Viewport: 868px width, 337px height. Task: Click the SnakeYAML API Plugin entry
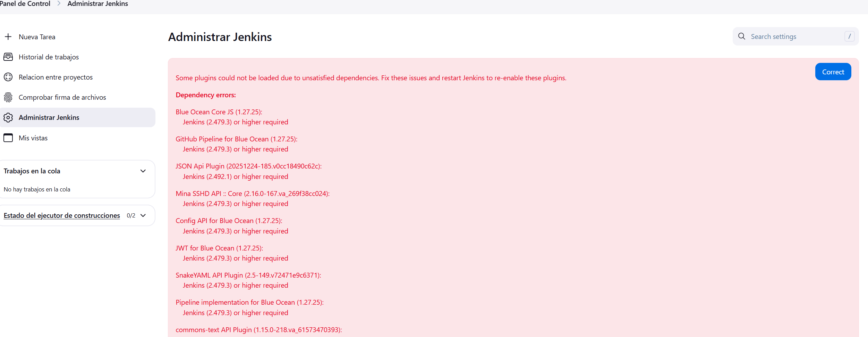point(248,275)
